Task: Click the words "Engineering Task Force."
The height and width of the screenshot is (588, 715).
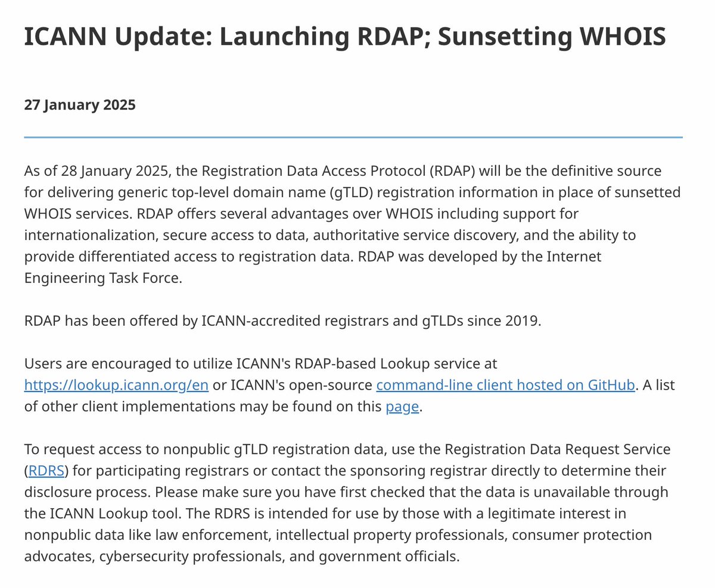Action: (x=103, y=278)
